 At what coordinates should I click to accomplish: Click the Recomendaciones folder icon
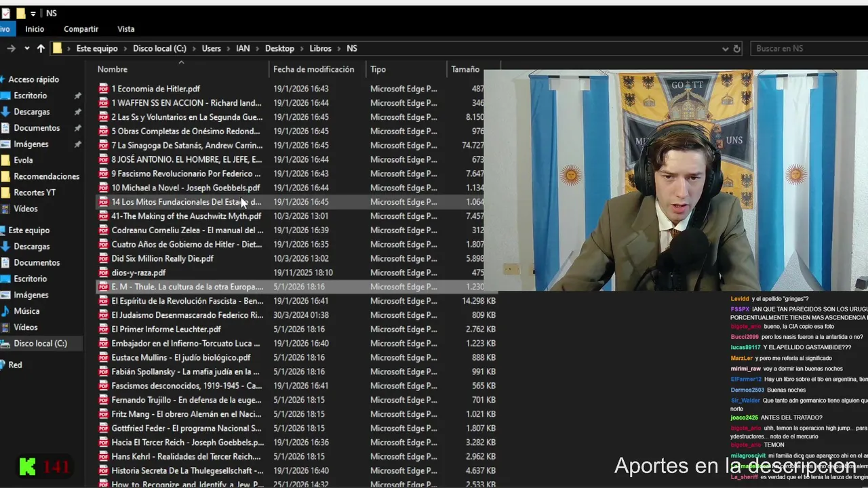tap(5, 176)
